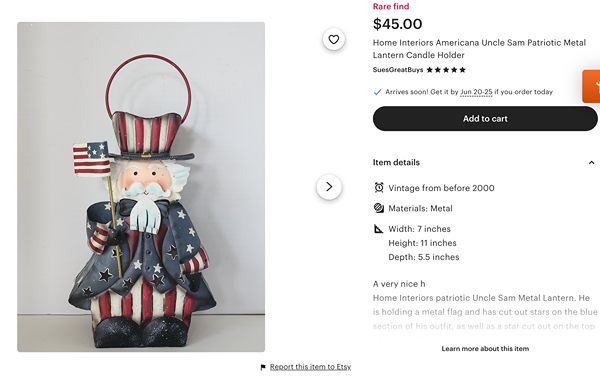Go to the next product photo arrow
The height and width of the screenshot is (382, 600).
tap(329, 187)
